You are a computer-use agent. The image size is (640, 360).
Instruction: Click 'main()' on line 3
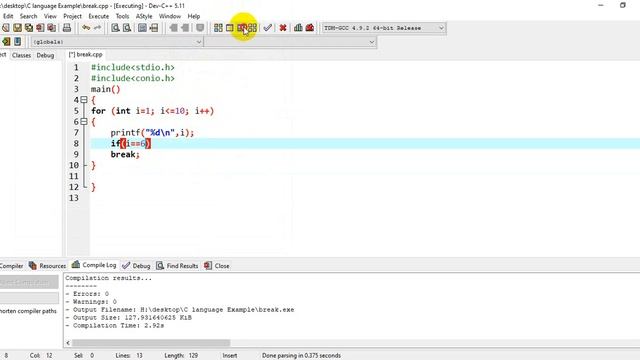coord(105,89)
